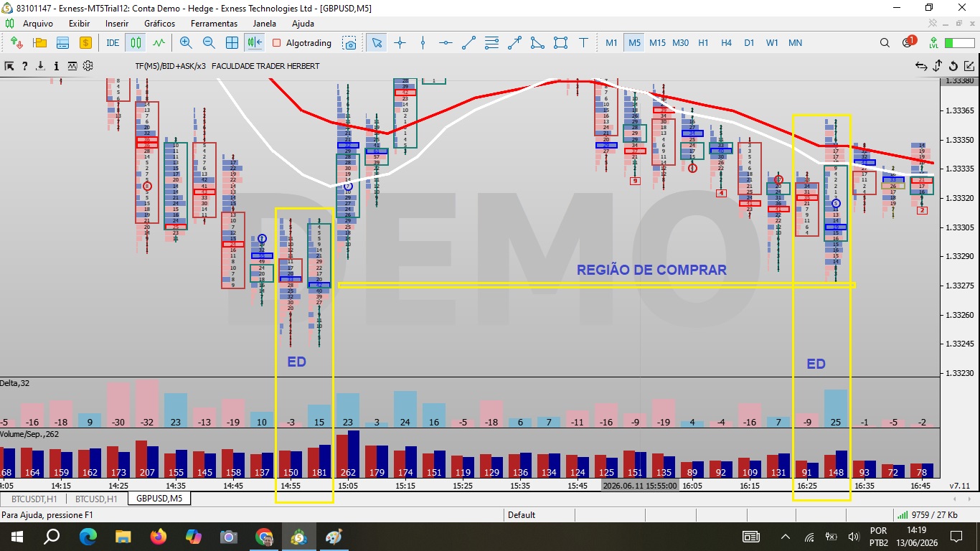
Task: Toggle candlestick chart mode
Action: pyautogui.click(x=136, y=43)
